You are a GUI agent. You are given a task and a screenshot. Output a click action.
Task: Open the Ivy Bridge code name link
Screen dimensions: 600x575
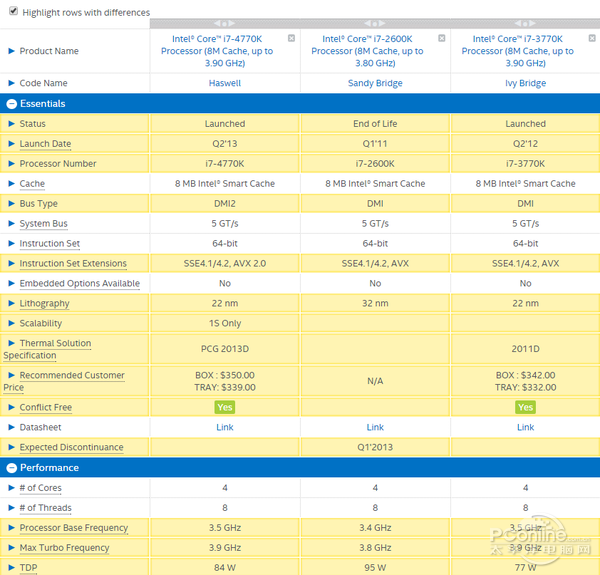[525, 83]
